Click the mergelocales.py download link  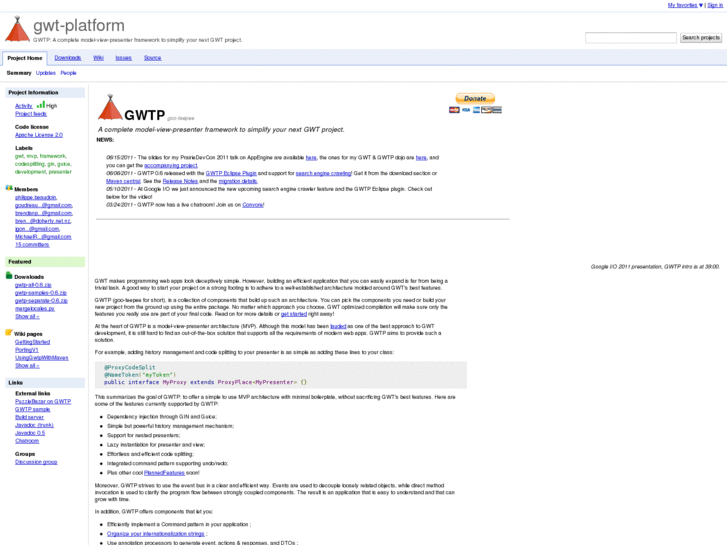[35, 309]
